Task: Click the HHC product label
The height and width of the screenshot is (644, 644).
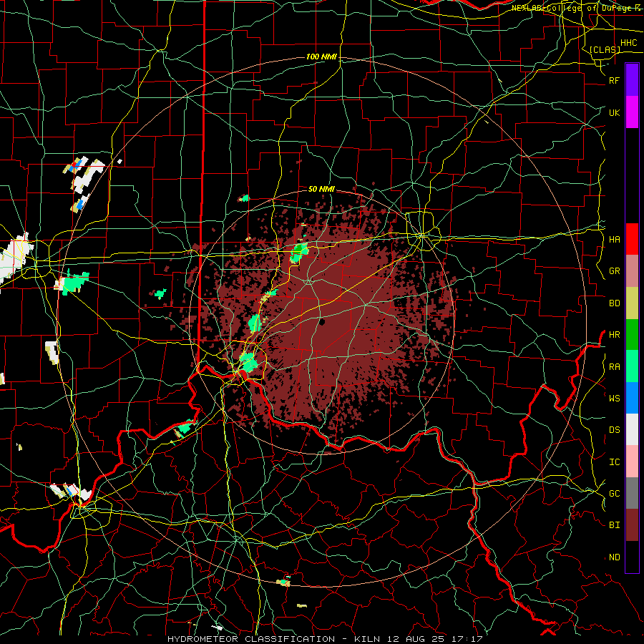Action: click(x=628, y=43)
